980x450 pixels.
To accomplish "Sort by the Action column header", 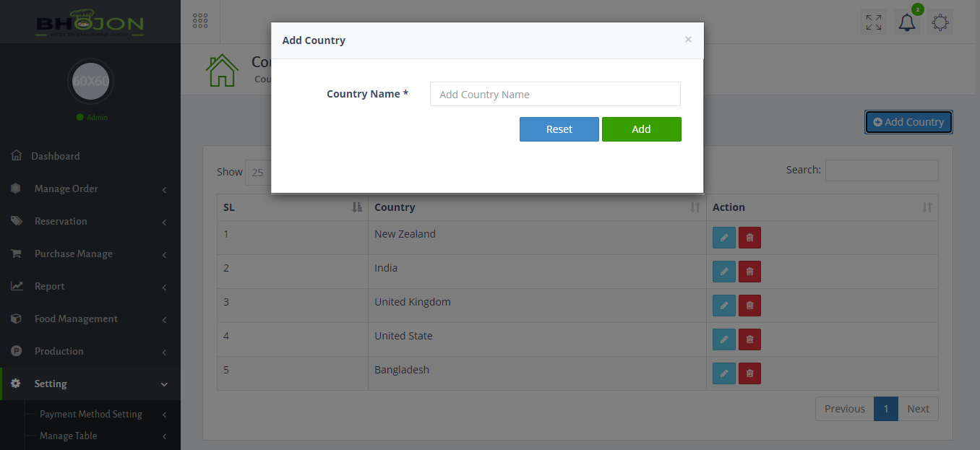I will [x=822, y=207].
